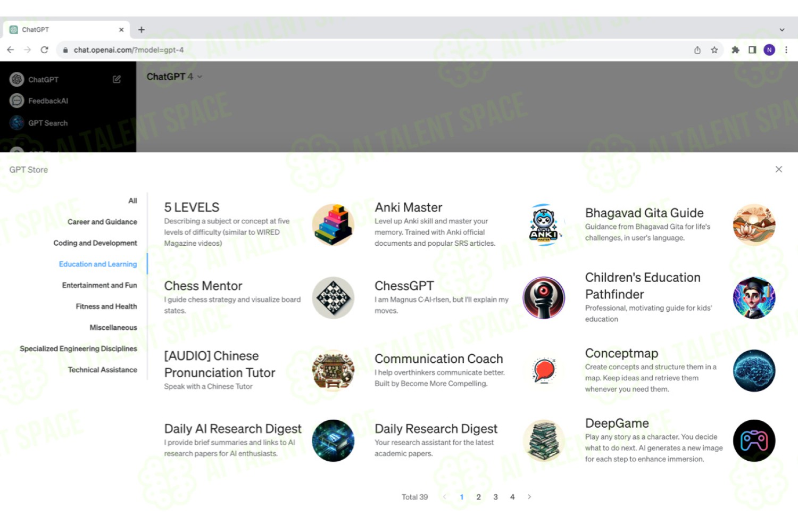Select the Entertainment and Fun category
The height and width of the screenshot is (532, 798).
pyautogui.click(x=99, y=285)
